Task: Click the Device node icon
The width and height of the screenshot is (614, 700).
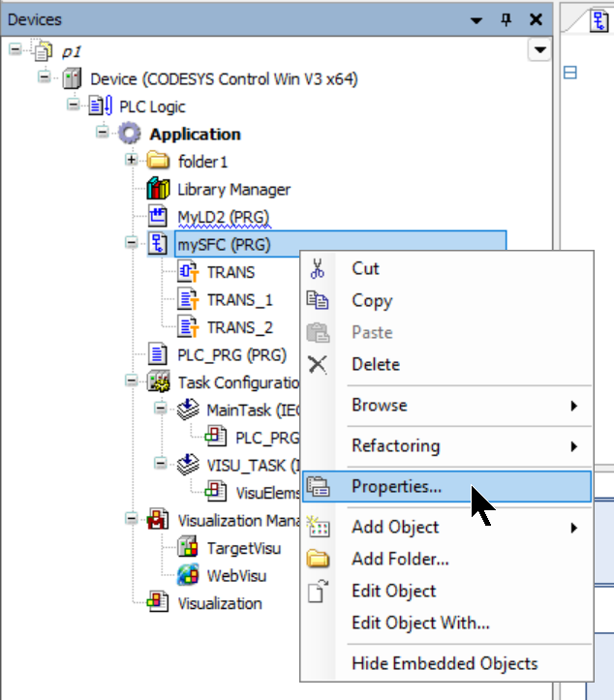Action: point(72,78)
